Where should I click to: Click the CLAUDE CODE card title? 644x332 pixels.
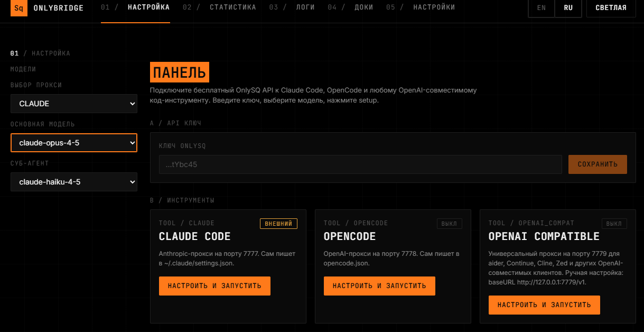click(x=195, y=236)
